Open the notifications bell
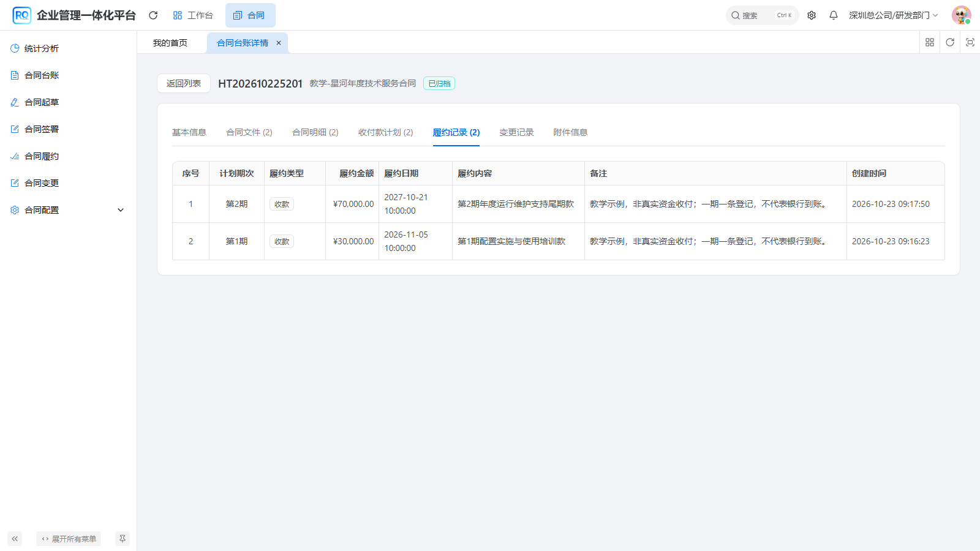Screen dimensions: 980x551 point(834,15)
